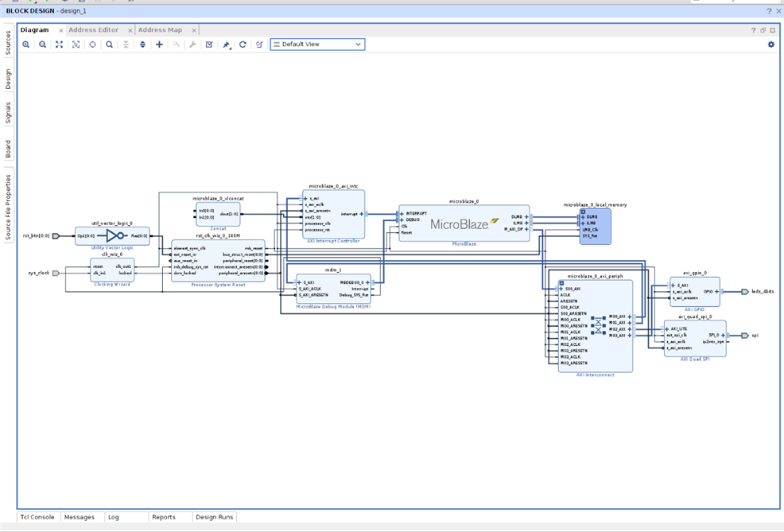The image size is (784, 532).
Task: Expand the INTERRUPT port on microblaze_0
Action: coord(402,214)
